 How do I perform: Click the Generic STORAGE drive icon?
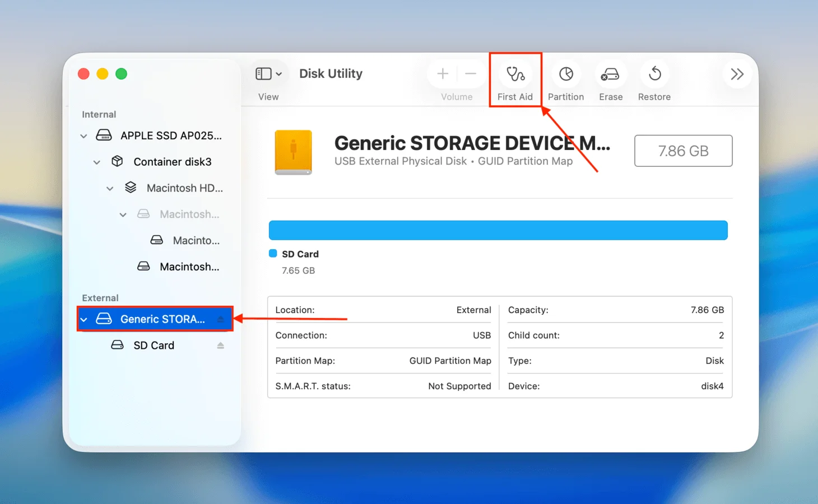[x=104, y=319]
